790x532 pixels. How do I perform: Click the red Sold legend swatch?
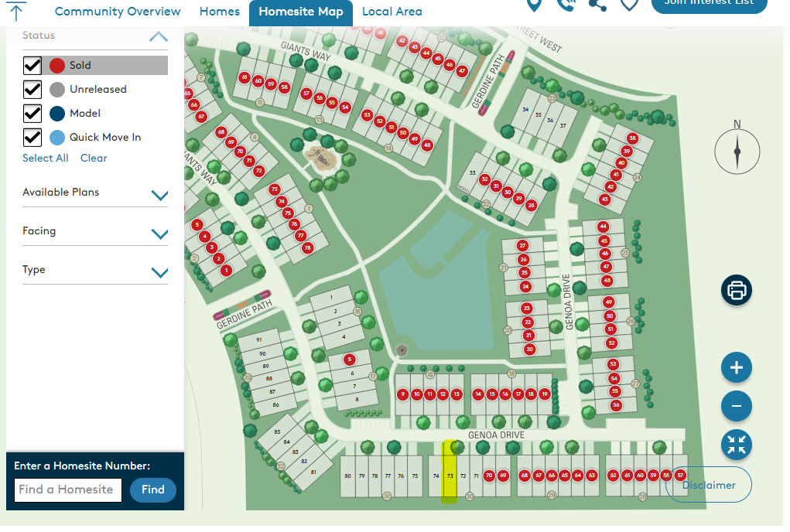57,66
